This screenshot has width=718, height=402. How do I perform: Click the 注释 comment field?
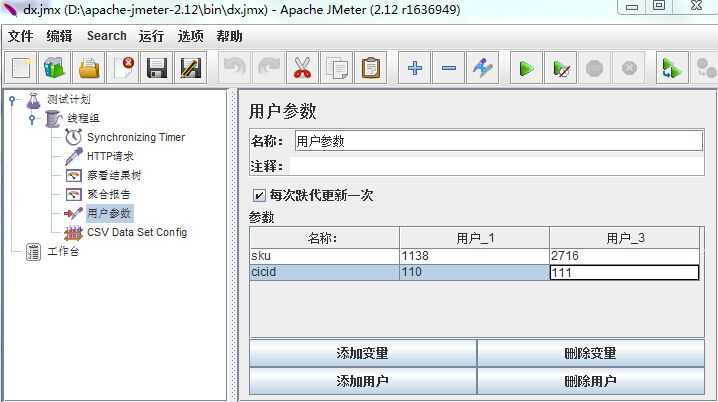tap(496, 166)
